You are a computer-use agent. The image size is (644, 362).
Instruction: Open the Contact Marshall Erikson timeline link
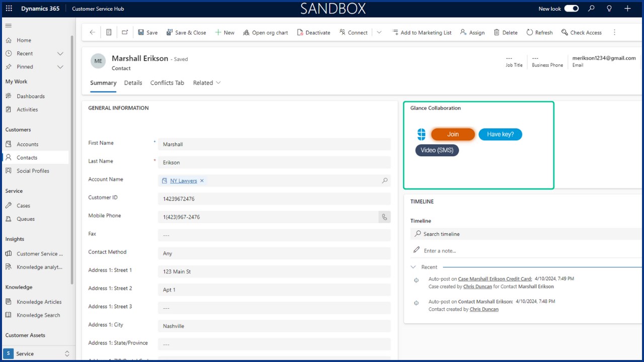(486, 302)
